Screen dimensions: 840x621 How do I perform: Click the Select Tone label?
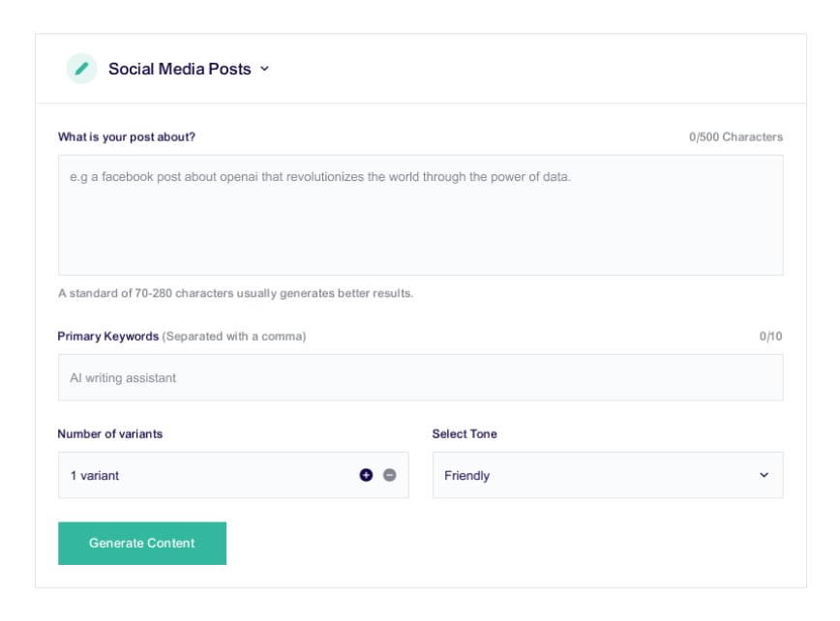click(465, 434)
